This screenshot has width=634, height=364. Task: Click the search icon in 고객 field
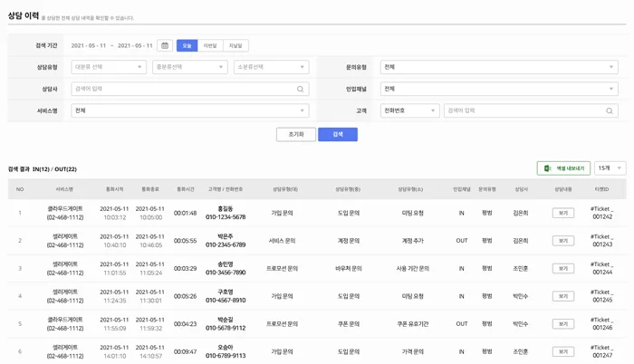[x=610, y=111]
